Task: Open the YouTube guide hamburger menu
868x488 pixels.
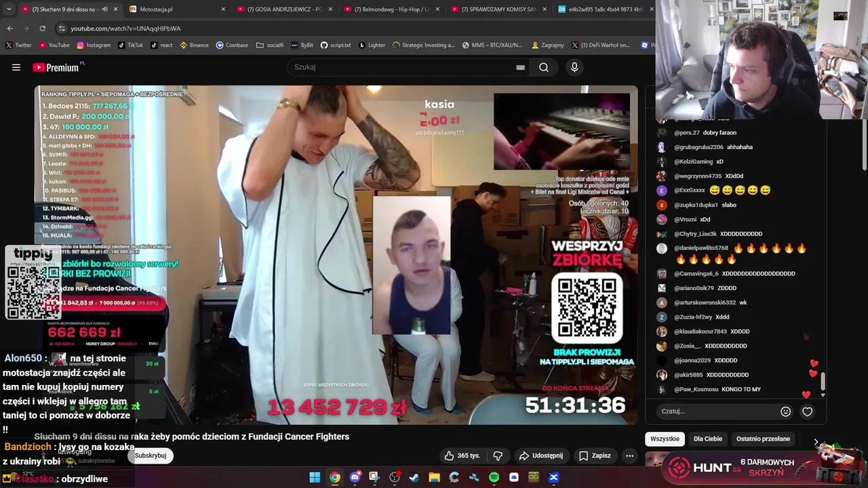Action: 16,67
